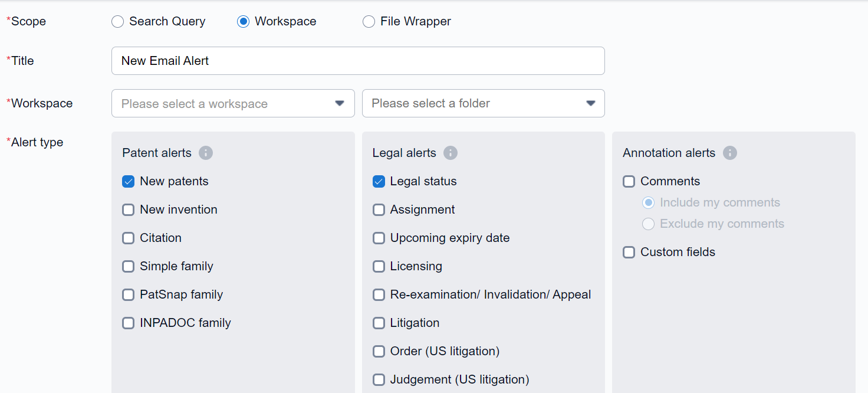
Task: Enable Upcoming expiry date alert
Action: point(379,238)
